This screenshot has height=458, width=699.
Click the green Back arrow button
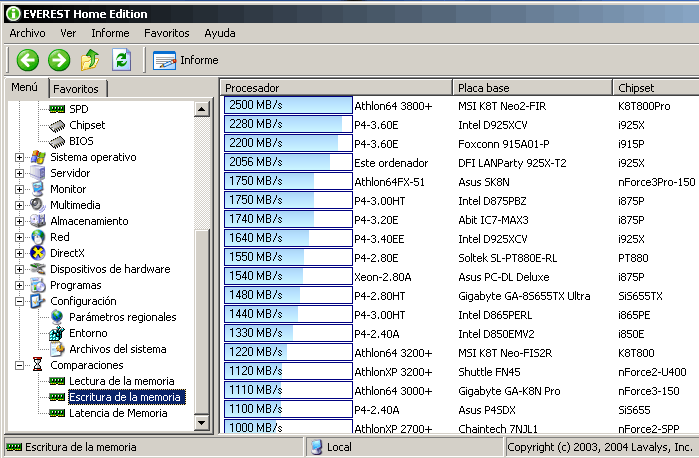click(28, 60)
